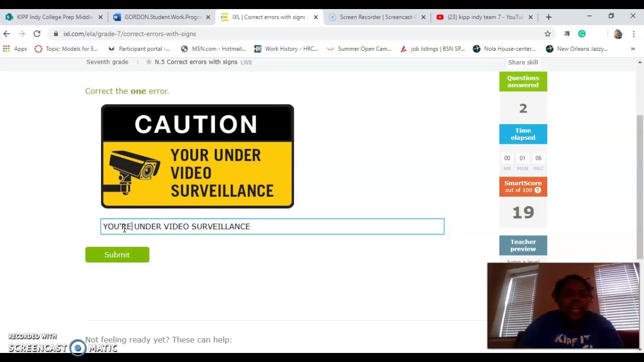Viewport: 644px width, 362px height.
Task: Open the job listings BSN SP bookmark
Action: point(432,49)
